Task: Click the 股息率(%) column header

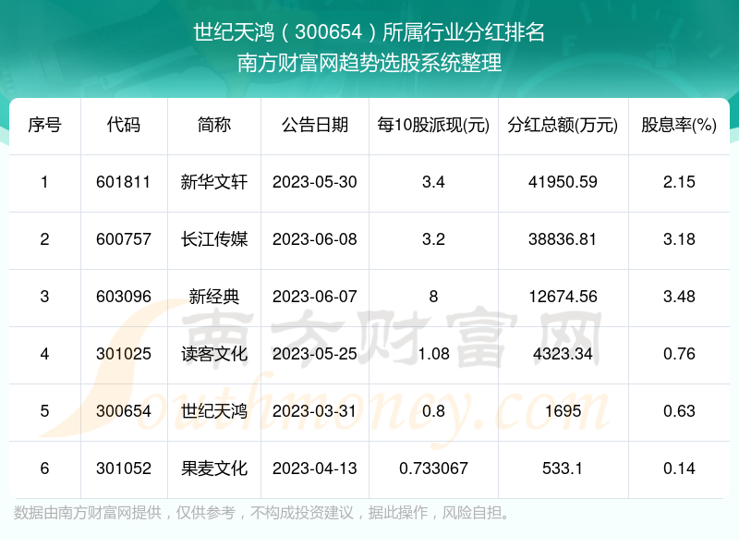Action: coord(679,125)
